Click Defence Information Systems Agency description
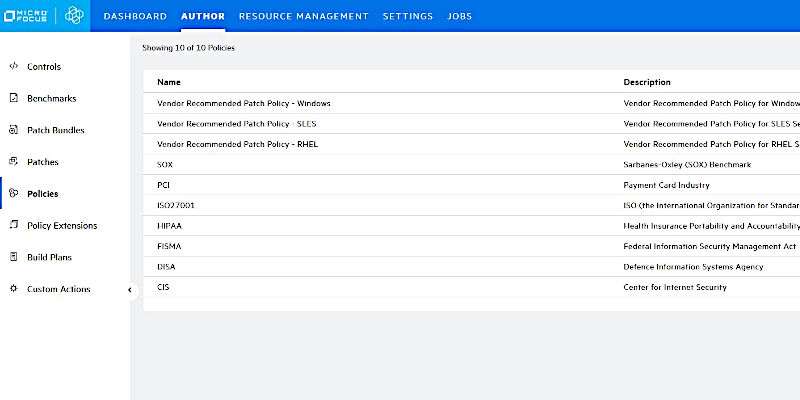 693,266
